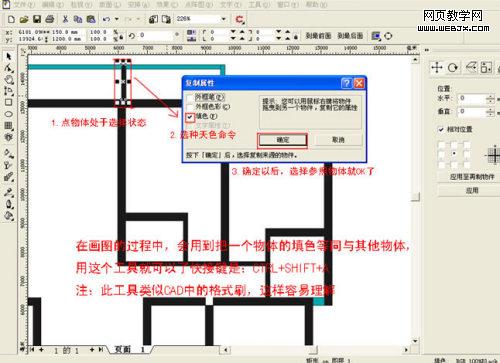
Task: Click the 水平 position spinner arrows
Action: (490, 98)
